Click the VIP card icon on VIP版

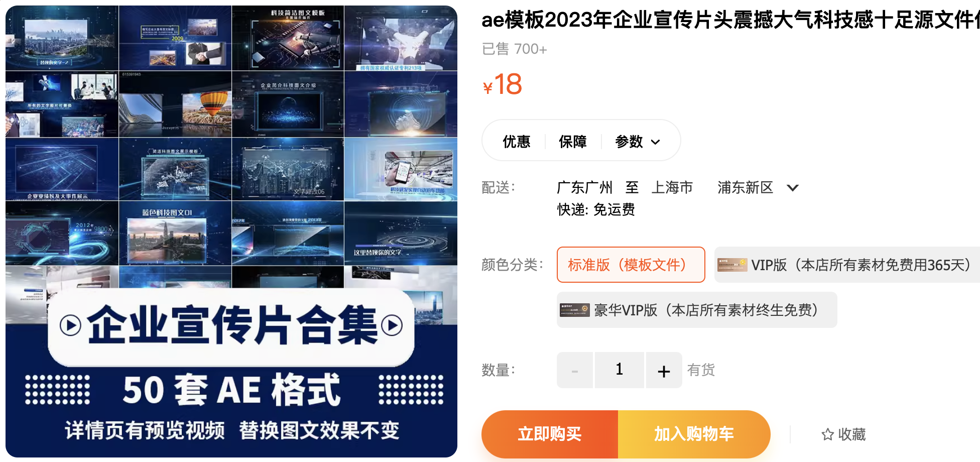[732, 265]
